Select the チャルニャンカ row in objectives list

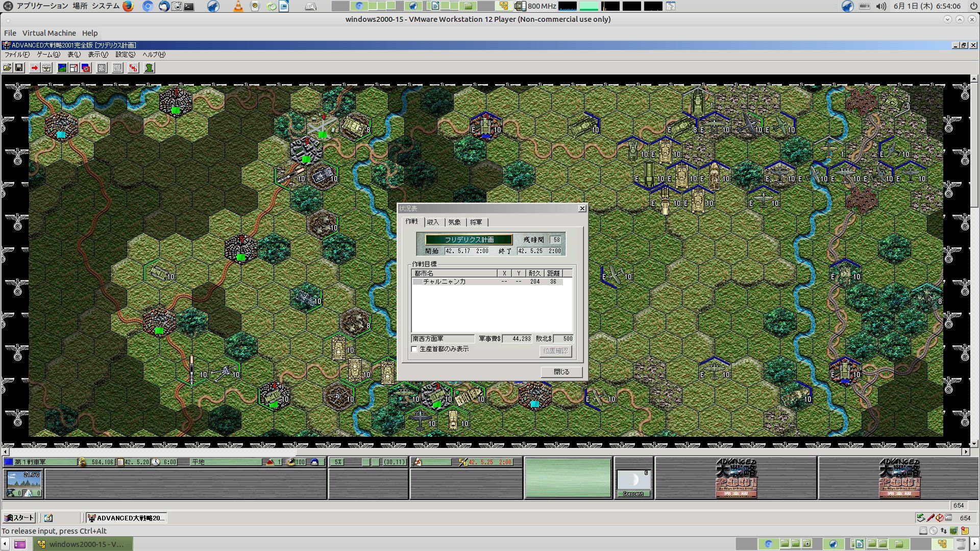[487, 282]
